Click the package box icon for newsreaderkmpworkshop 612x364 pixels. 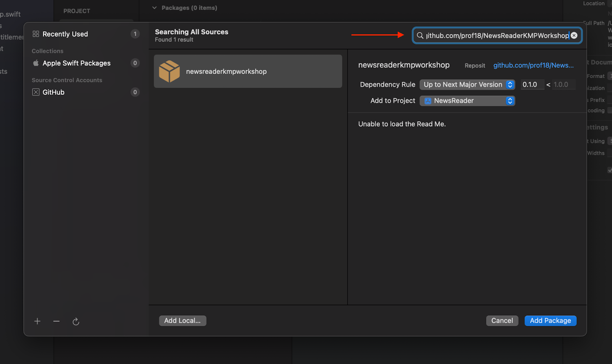(x=169, y=71)
